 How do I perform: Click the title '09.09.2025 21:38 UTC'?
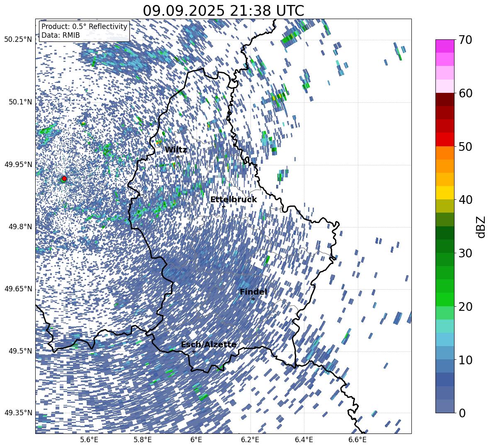point(223,11)
